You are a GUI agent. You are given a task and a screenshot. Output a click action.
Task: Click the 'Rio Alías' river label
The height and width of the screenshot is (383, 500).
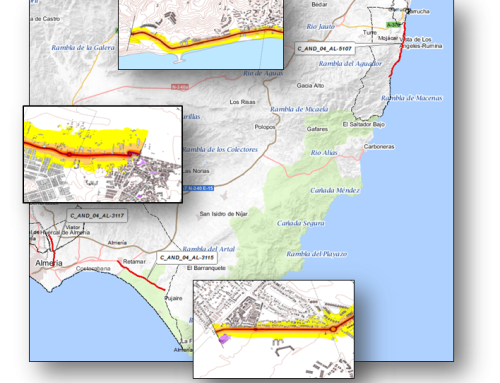pos(324,153)
